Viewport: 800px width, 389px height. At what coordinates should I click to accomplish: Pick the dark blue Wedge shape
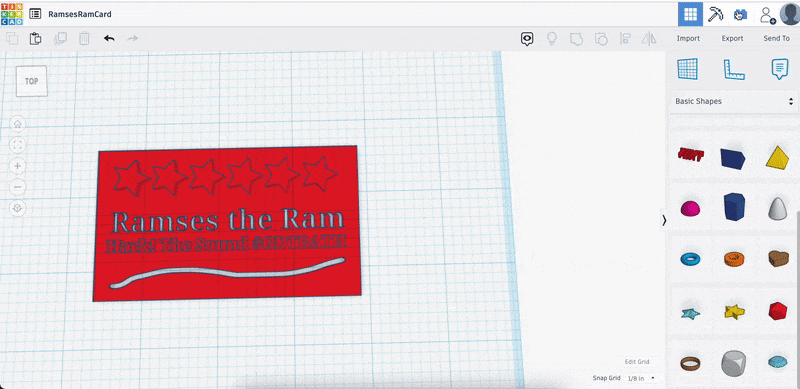[733, 159]
